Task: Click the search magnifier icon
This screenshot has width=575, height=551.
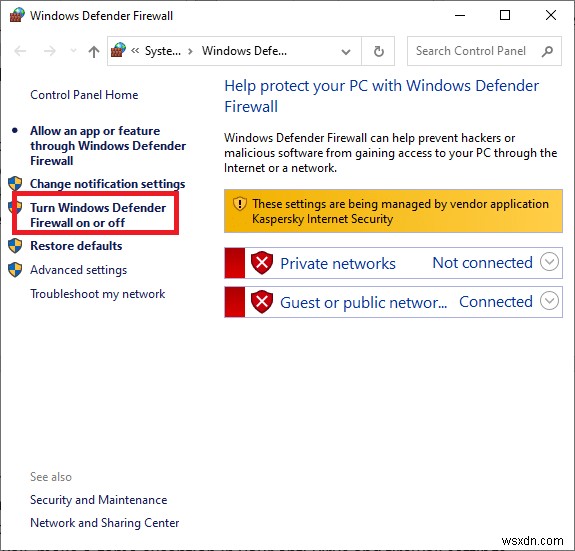Action: [x=547, y=51]
